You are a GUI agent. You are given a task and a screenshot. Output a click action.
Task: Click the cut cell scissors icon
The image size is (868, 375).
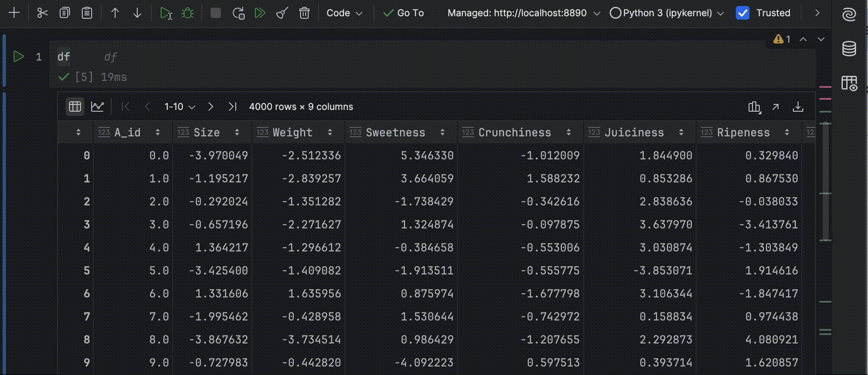point(42,13)
